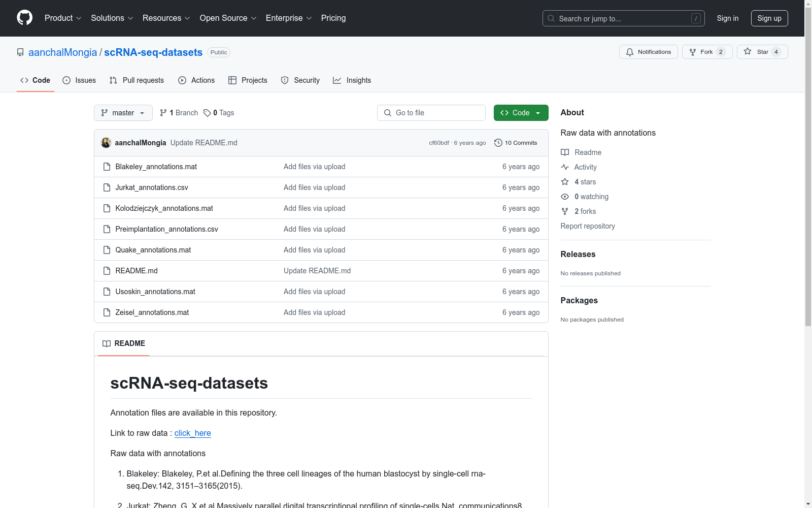Click the Sign up button
Viewport: 812px width, 508px height.
[x=769, y=18]
